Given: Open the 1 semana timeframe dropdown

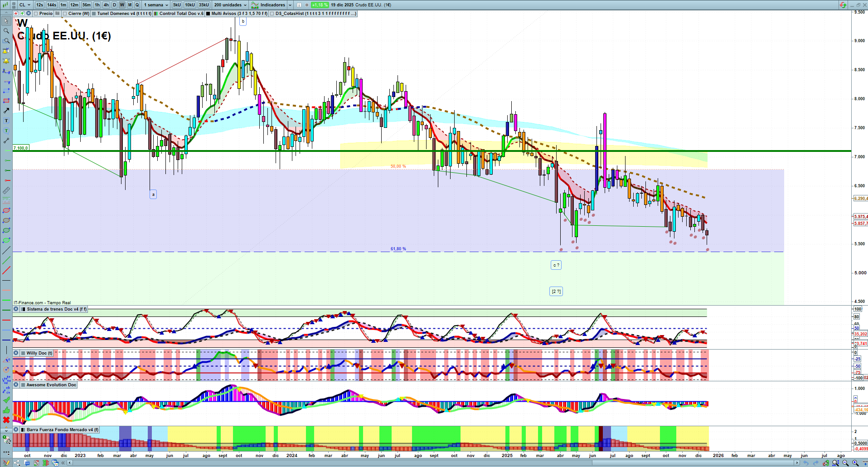Looking at the screenshot, I should click(155, 5).
